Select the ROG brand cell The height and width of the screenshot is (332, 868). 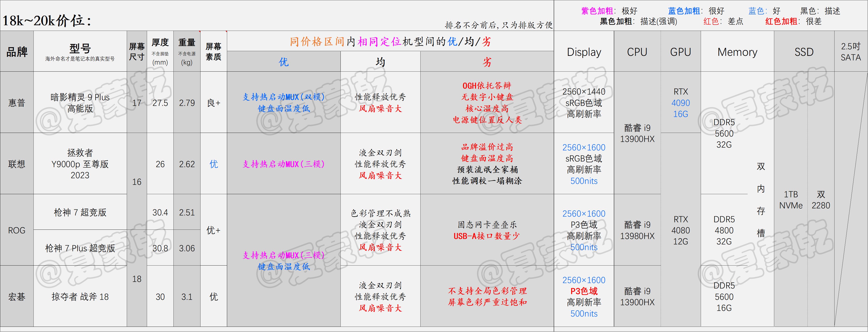(x=17, y=230)
